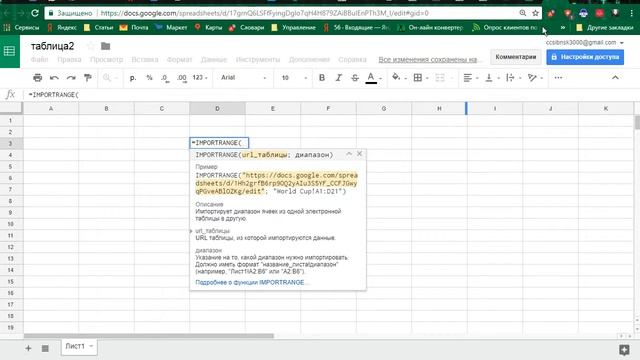The height and width of the screenshot is (360, 640).
Task: Close the IMPORTRANGE help popup
Action: 359,154
